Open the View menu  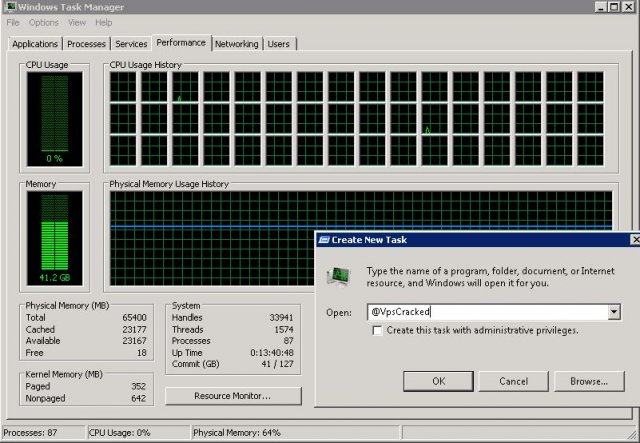(77, 22)
